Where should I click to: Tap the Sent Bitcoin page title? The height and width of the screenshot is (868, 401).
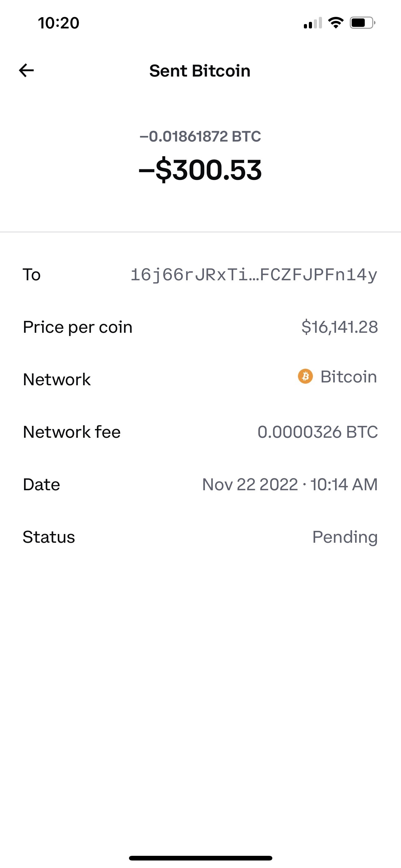200,71
